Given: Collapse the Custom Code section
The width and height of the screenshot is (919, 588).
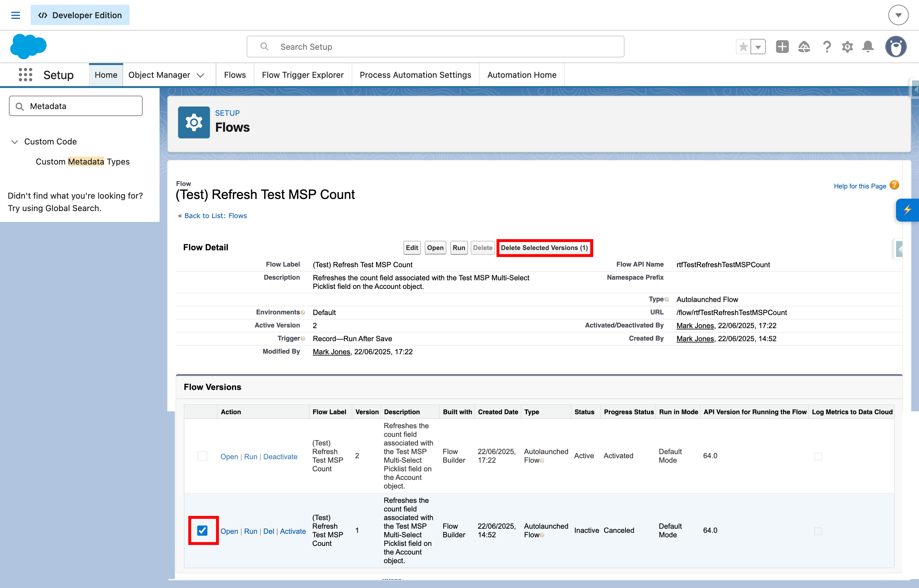Looking at the screenshot, I should tap(15, 142).
